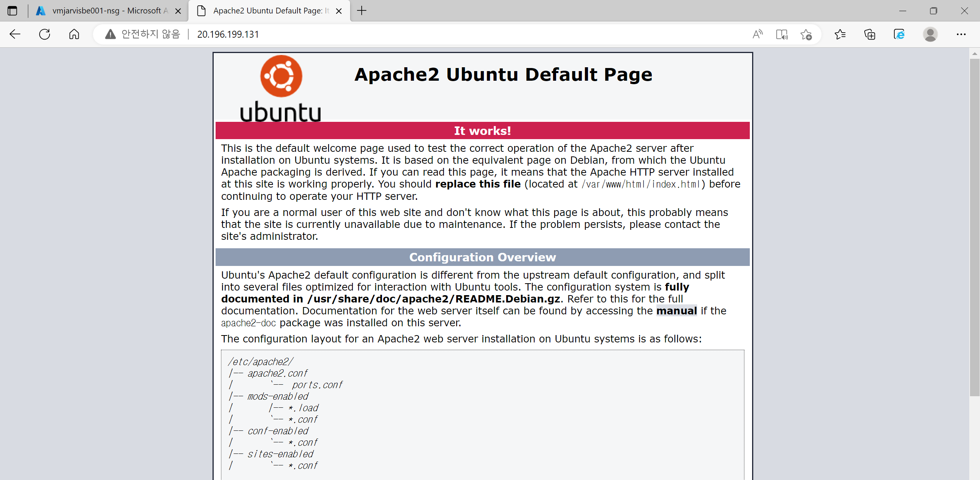Viewport: 980px width, 480px height.
Task: Click the browser Back arrow button
Action: point(15,34)
